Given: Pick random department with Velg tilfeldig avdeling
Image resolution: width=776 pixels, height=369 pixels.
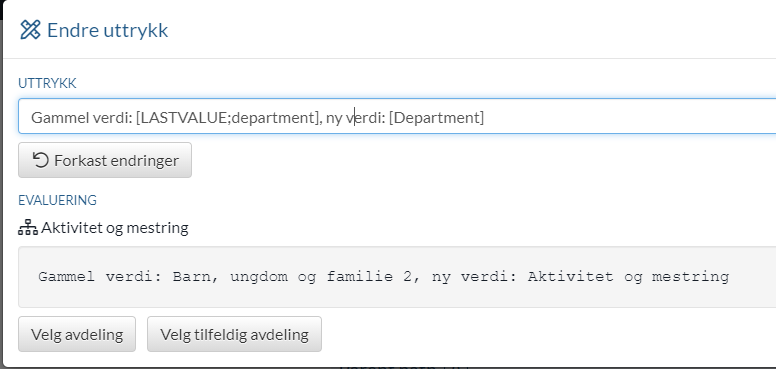Looking at the screenshot, I should click(234, 334).
